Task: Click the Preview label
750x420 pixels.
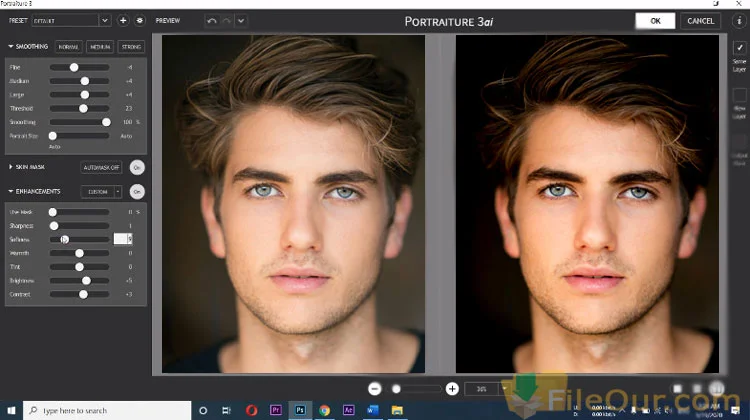Action: [x=168, y=21]
